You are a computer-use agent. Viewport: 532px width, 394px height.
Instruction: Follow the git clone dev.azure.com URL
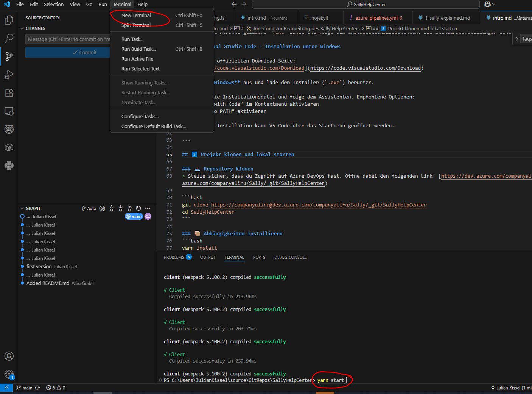coord(319,205)
